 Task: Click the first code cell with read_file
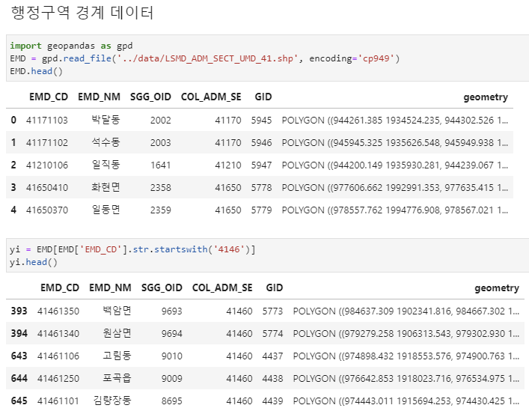pyautogui.click(x=268, y=58)
